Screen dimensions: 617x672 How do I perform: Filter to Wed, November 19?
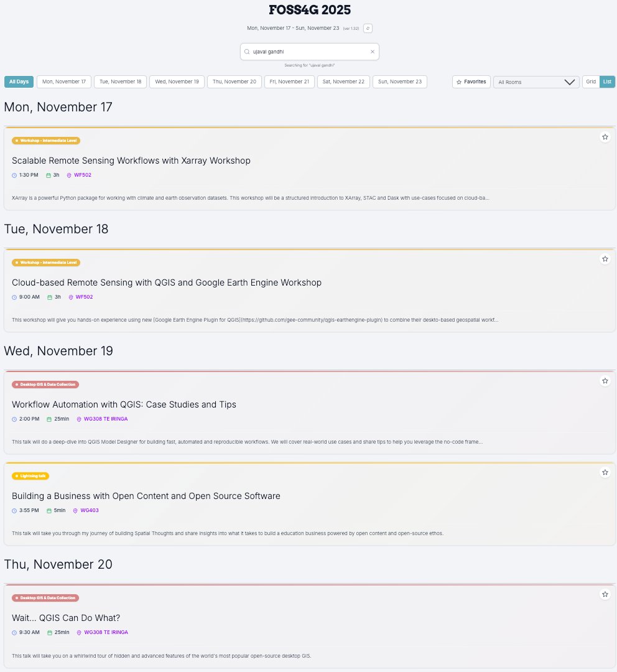(x=177, y=82)
